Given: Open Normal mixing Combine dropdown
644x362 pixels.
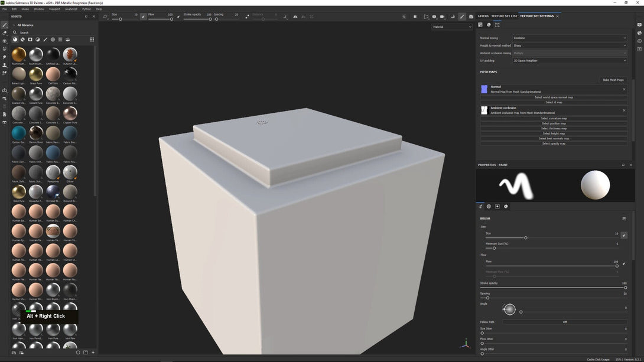Looking at the screenshot, I should click(570, 38).
